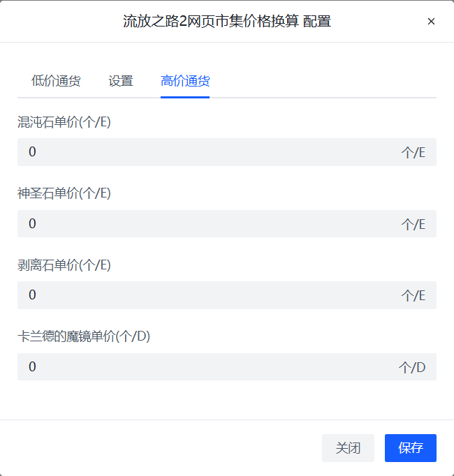Screen dimensions: 454x476
Task: Click the 混沌石单价(个/E) label
Action: [x=64, y=122]
